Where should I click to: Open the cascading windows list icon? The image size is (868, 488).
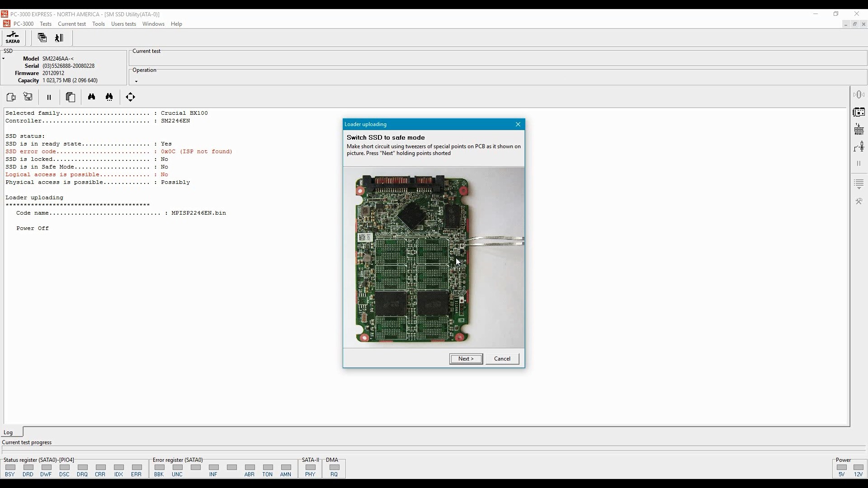click(42, 38)
